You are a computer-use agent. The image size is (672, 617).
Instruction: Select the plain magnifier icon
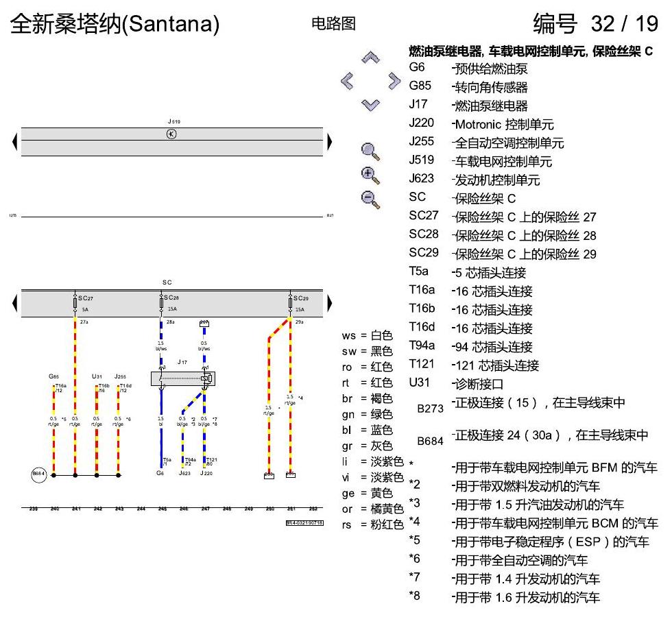pos(370,152)
